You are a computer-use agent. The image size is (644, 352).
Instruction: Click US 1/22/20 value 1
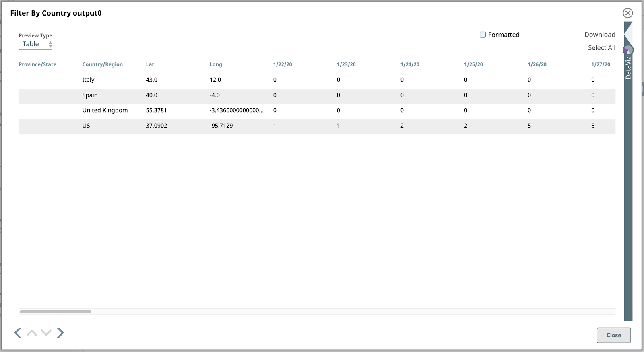[x=275, y=126]
